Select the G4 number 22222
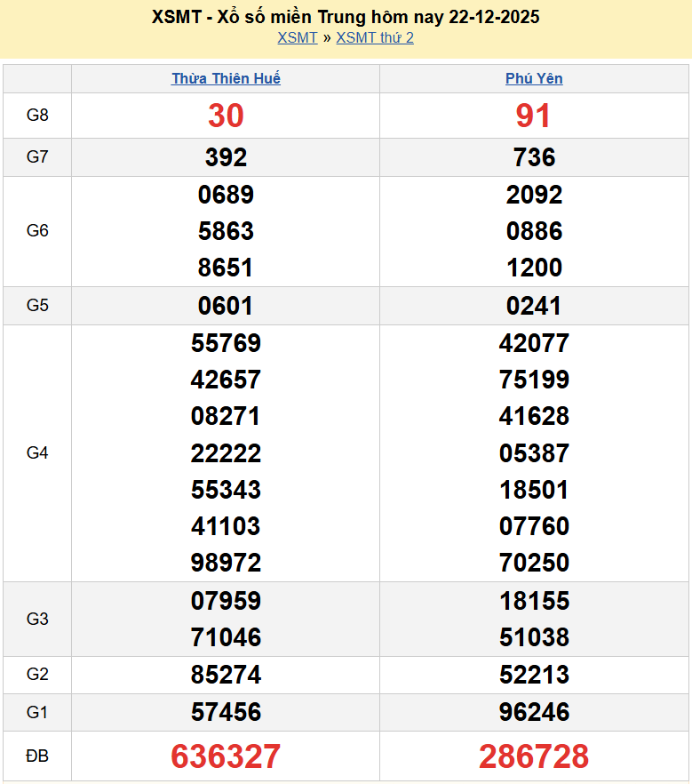 226,453
